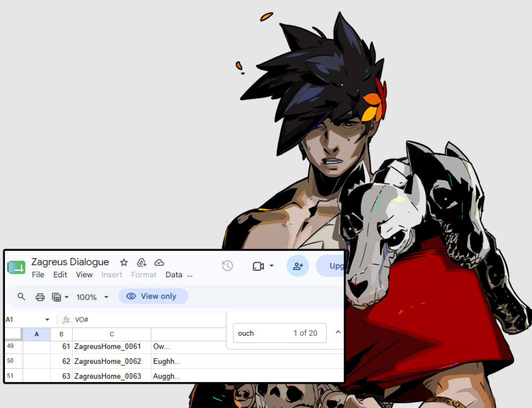Open version history clock icon

coord(227,266)
